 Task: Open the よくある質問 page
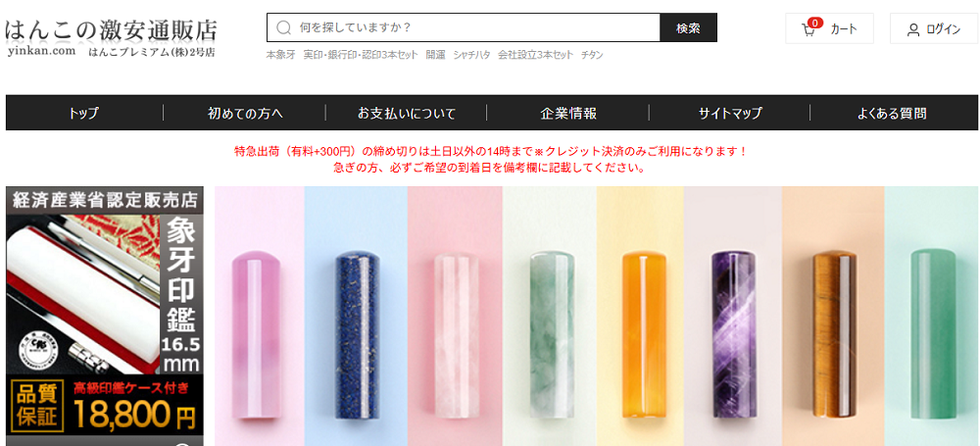coord(891,114)
